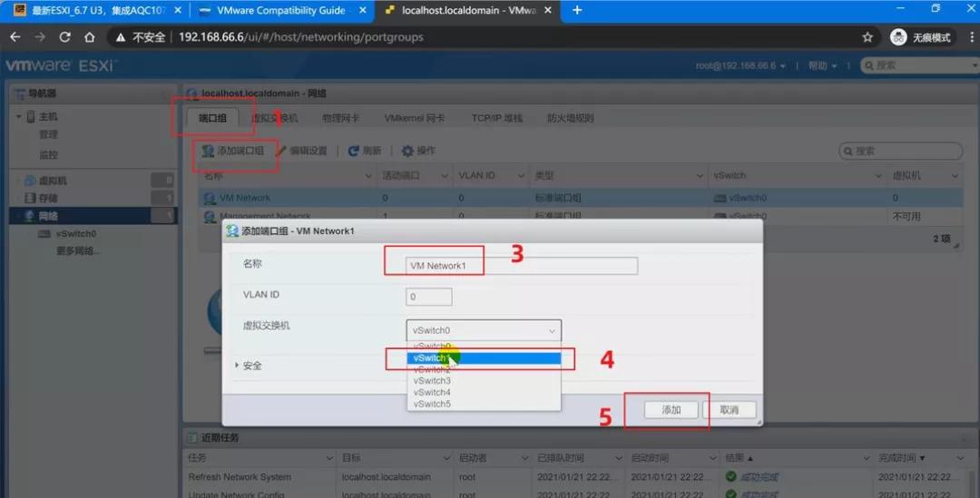The image size is (980, 498).
Task: Click the browser forward arrow
Action: [x=40, y=37]
